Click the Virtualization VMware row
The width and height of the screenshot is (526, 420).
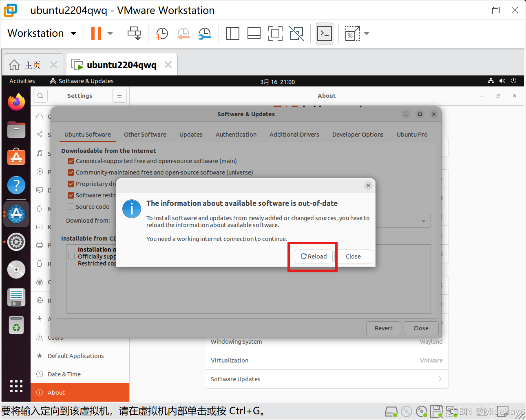tap(327, 360)
